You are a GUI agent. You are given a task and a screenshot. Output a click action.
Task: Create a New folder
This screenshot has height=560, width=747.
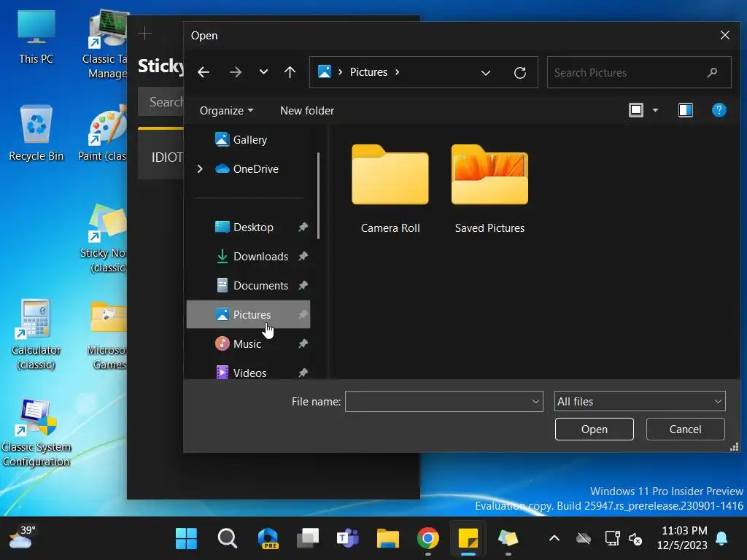pyautogui.click(x=307, y=111)
